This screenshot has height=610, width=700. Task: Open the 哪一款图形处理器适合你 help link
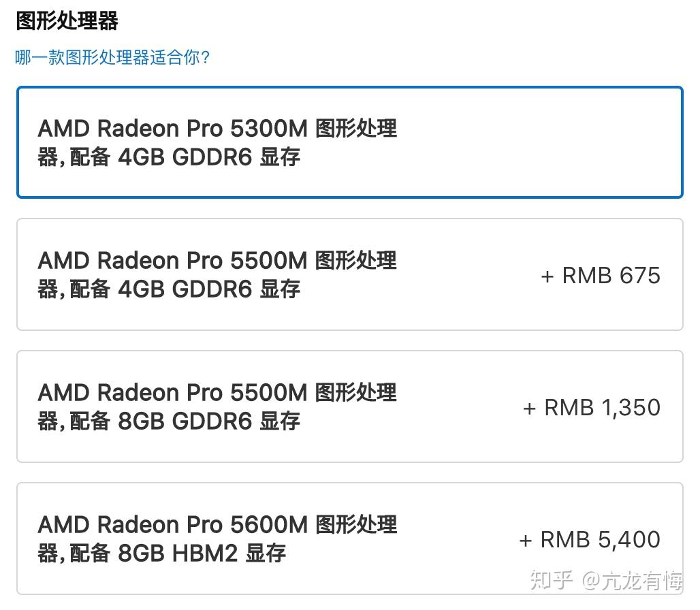click(x=112, y=57)
